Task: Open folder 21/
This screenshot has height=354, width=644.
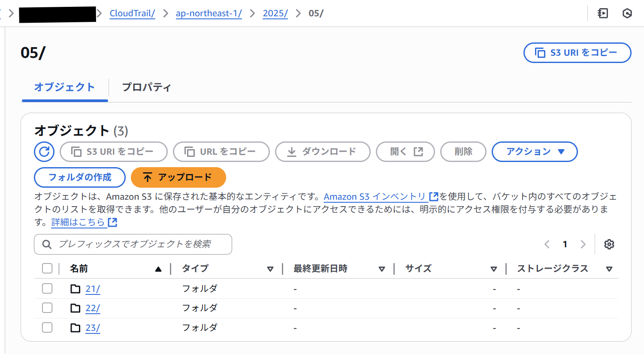Action: (x=93, y=289)
